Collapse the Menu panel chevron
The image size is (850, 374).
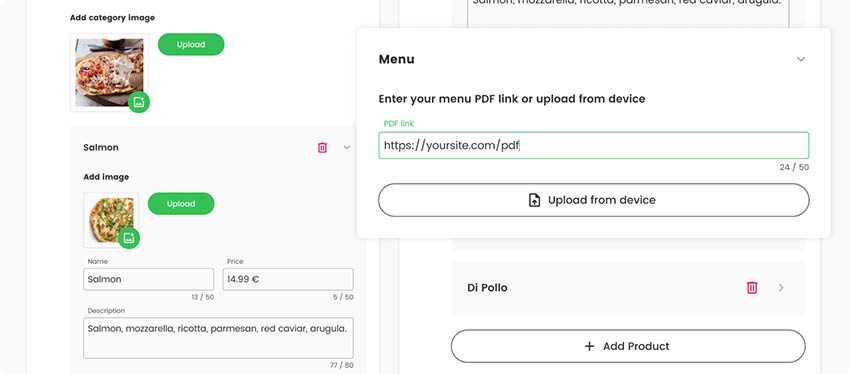pos(801,59)
